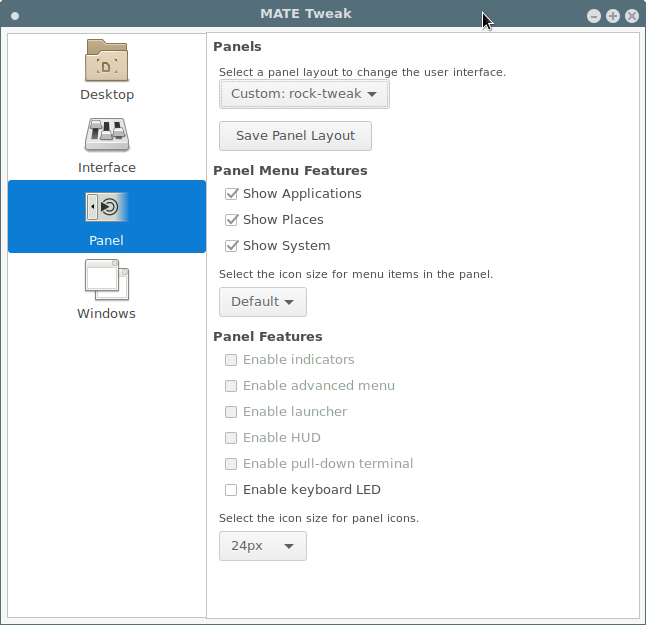The width and height of the screenshot is (646, 625).
Task: Open the Windows section icon
Action: (106, 280)
